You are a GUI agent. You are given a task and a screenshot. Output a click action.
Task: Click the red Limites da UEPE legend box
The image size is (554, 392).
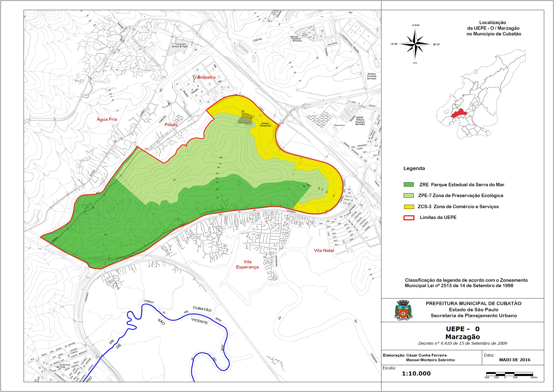(409, 218)
